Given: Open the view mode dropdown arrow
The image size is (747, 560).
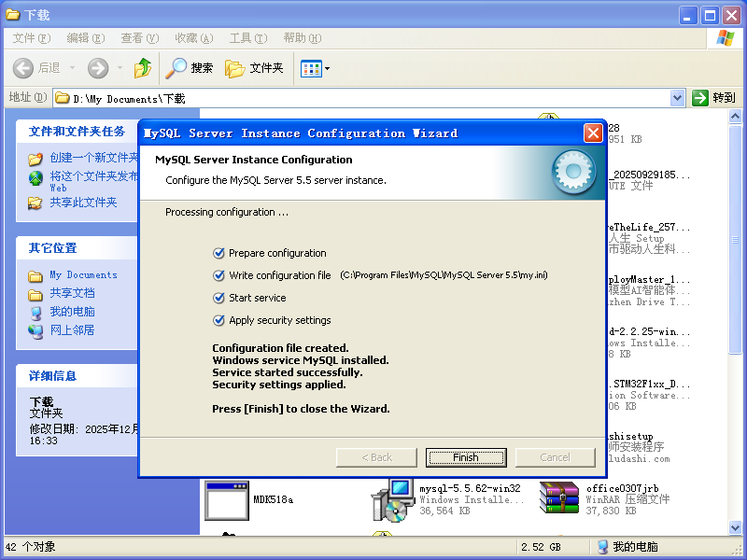Looking at the screenshot, I should [x=327, y=68].
